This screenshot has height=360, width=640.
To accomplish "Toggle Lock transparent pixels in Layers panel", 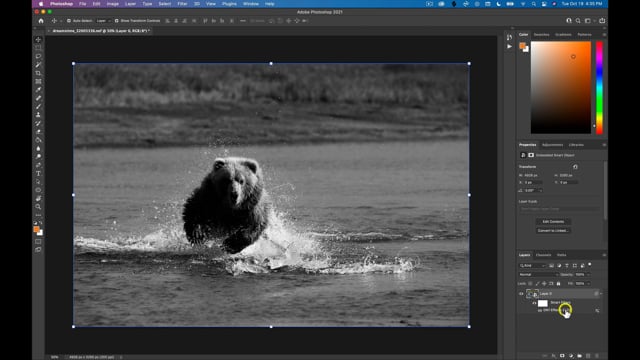I will (531, 283).
